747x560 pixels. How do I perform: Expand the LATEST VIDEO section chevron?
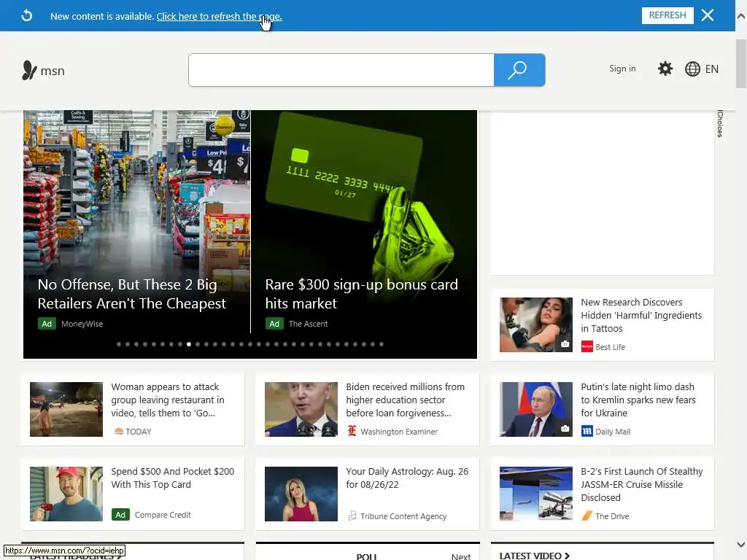[567, 555]
